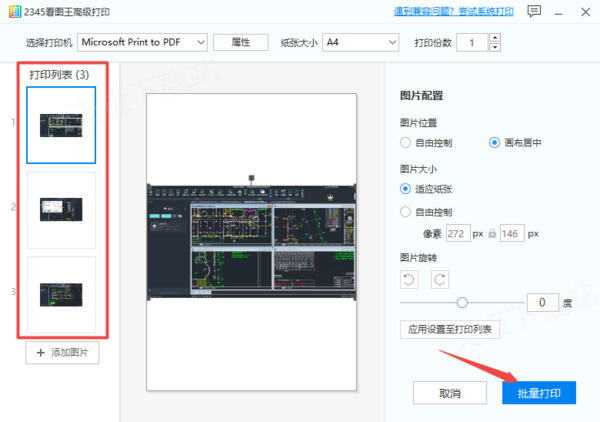Choose 适应纸张 image size option

(x=405, y=188)
